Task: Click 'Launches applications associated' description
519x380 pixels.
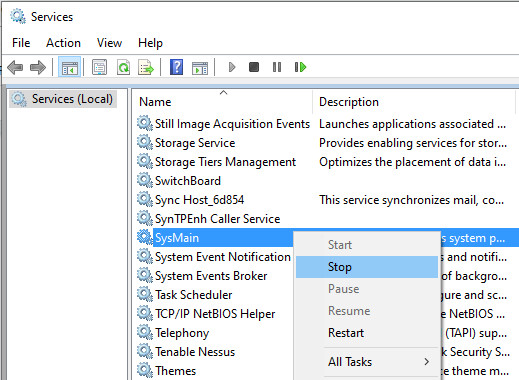Action: tap(412, 124)
